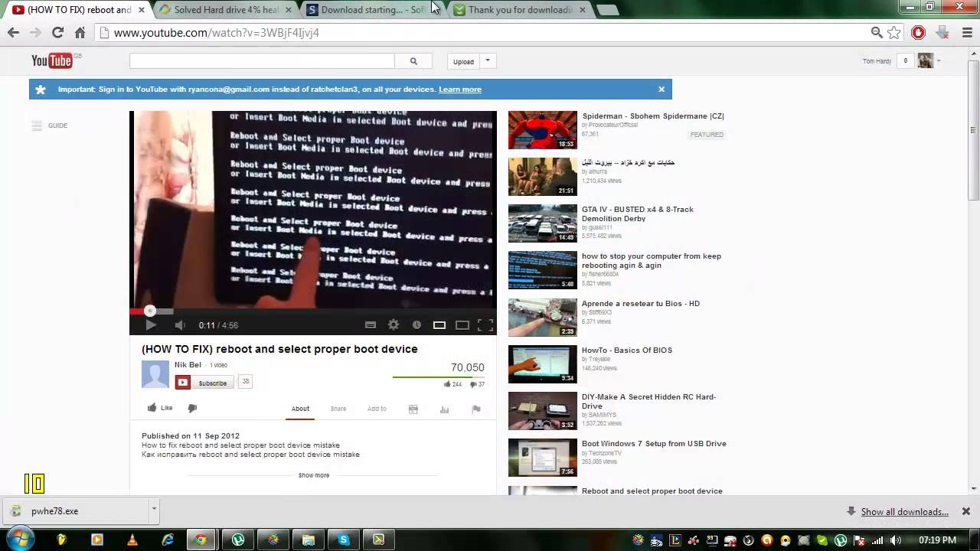Click the system tray volume icon
The height and width of the screenshot is (551, 980).
point(896,540)
